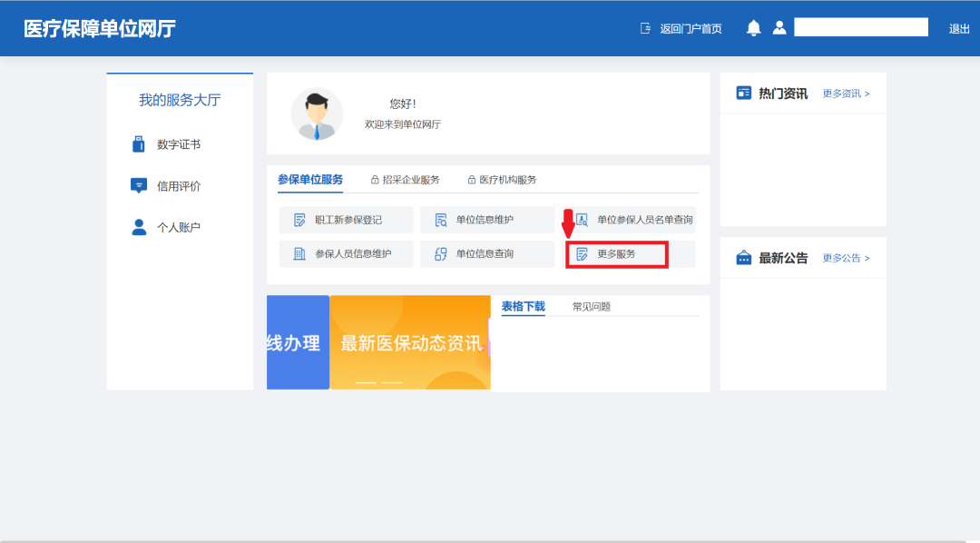The width and height of the screenshot is (980, 543).
Task: Select the second carousel indicator dash
Action: pyautogui.click(x=392, y=382)
